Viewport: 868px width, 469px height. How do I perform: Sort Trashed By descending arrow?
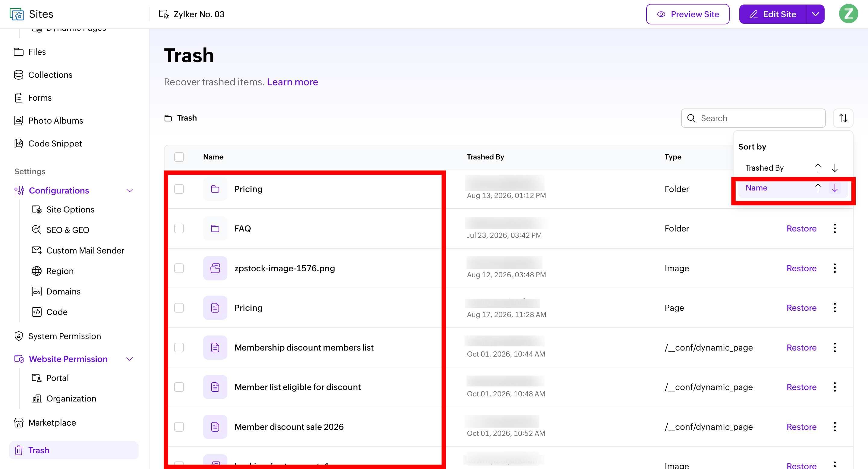pos(835,168)
